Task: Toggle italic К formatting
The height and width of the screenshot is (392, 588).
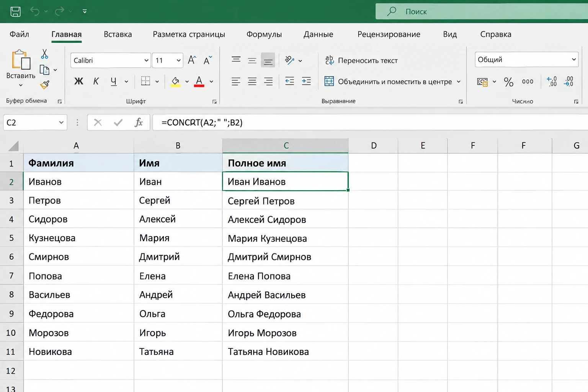Action: [x=96, y=81]
